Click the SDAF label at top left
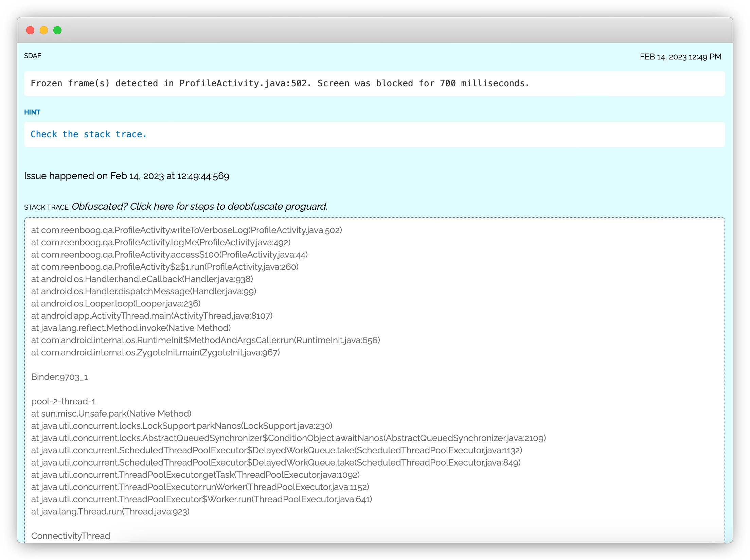 [33, 56]
